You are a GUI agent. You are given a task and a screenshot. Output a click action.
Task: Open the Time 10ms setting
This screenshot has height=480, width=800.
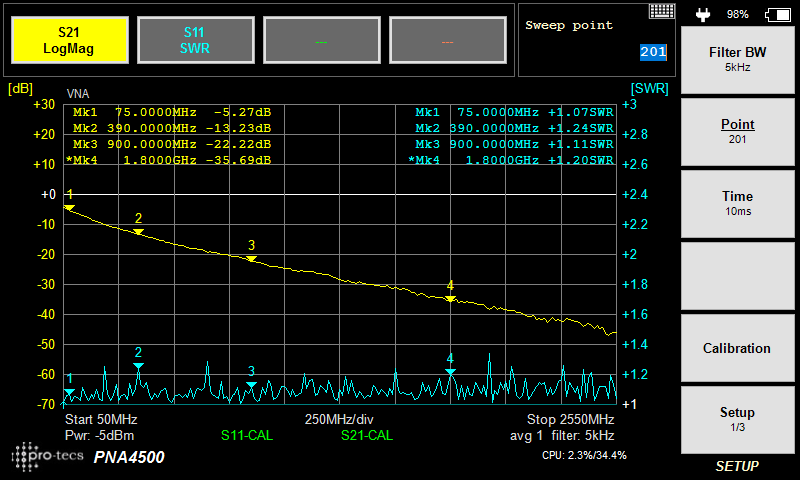point(738,204)
